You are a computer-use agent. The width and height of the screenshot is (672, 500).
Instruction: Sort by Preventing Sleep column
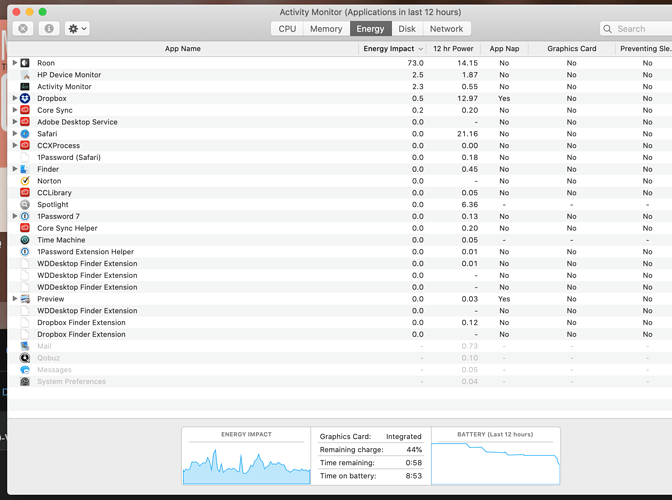point(644,49)
